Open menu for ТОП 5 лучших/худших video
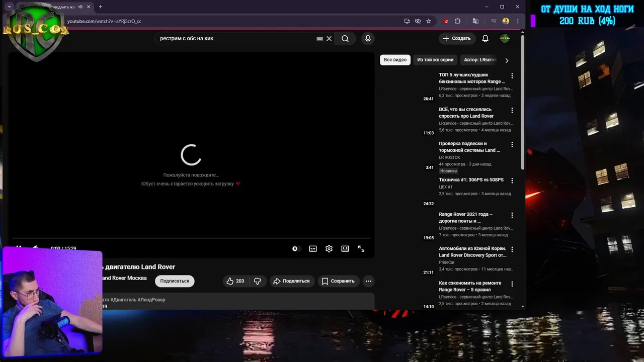Screen dimensions: 644x362 (x=512, y=76)
